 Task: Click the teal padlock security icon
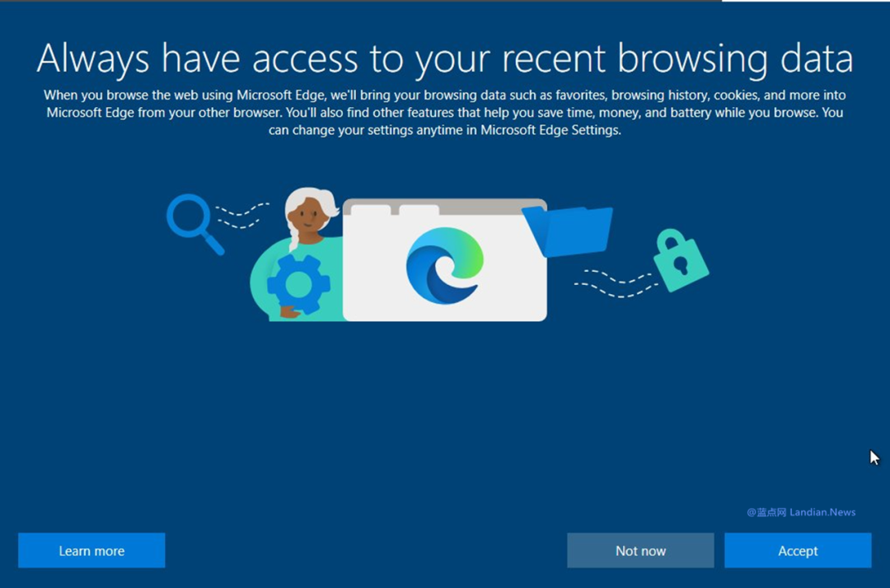click(682, 264)
